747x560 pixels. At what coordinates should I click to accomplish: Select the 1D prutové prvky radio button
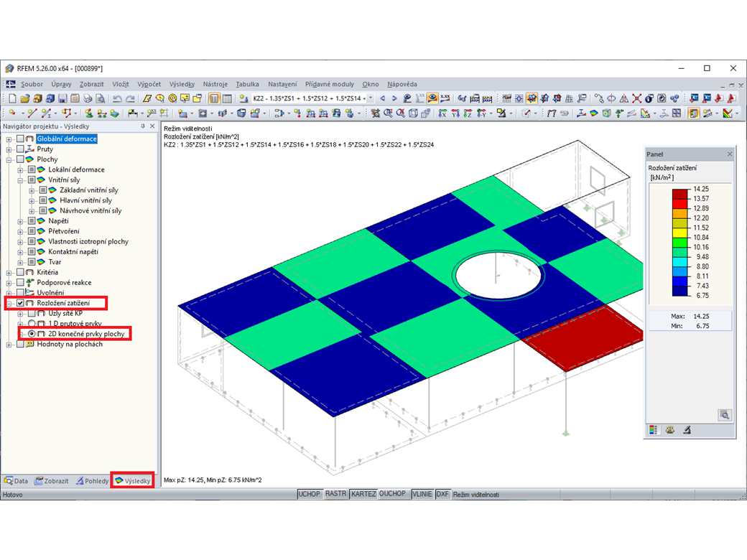32,323
